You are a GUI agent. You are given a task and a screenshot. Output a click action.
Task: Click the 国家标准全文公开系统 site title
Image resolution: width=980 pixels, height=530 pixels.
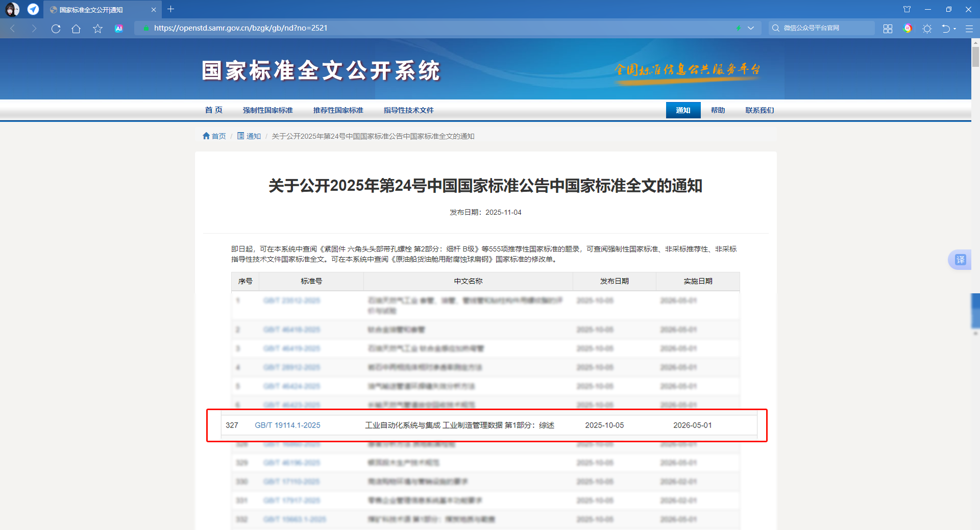point(321,70)
